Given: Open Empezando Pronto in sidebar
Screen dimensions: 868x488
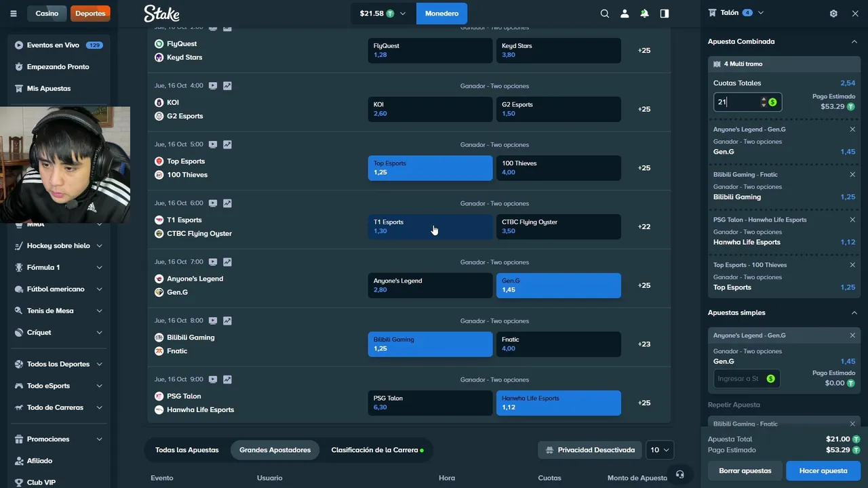Looking at the screenshot, I should (x=58, y=66).
